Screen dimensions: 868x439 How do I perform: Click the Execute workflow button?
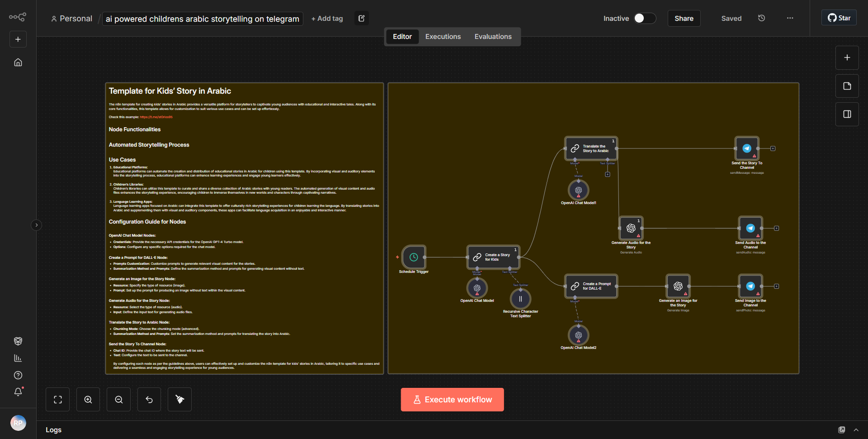click(453, 400)
